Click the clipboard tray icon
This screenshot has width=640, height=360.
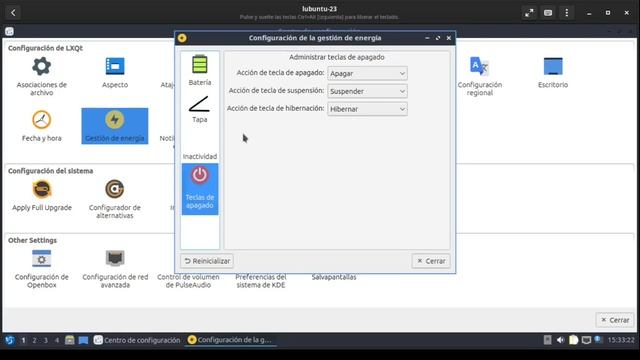point(573,340)
